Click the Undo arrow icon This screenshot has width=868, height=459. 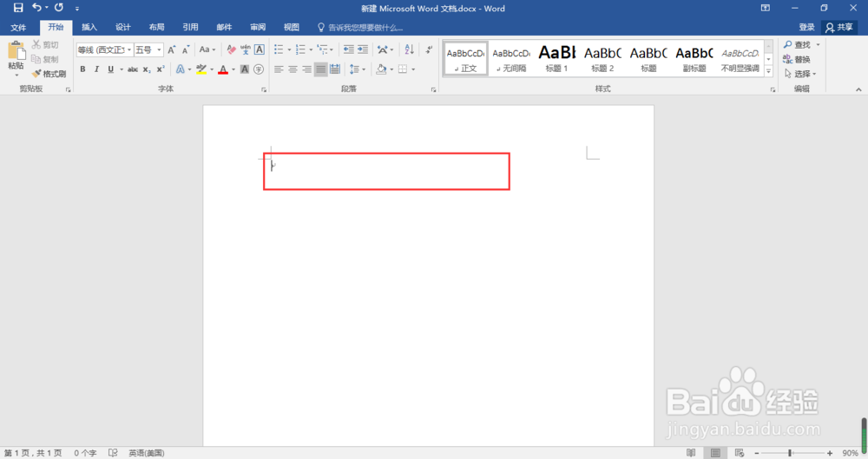(36, 8)
